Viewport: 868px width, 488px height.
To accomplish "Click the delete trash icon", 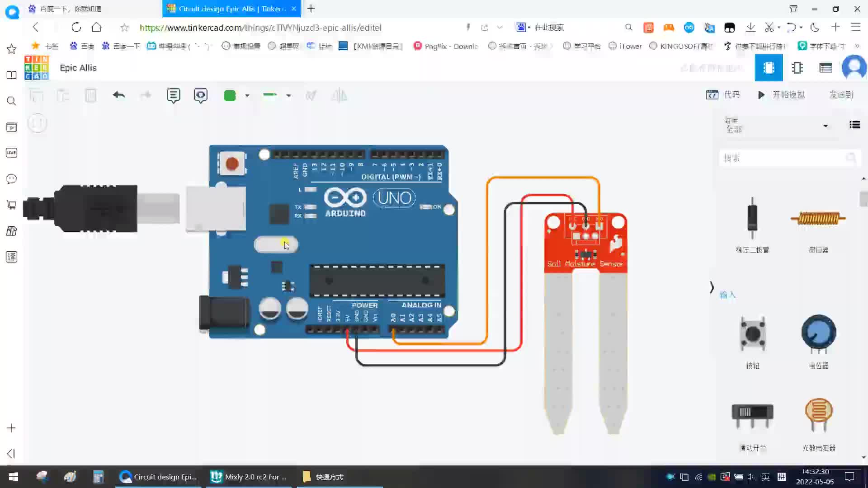I will [x=91, y=95].
